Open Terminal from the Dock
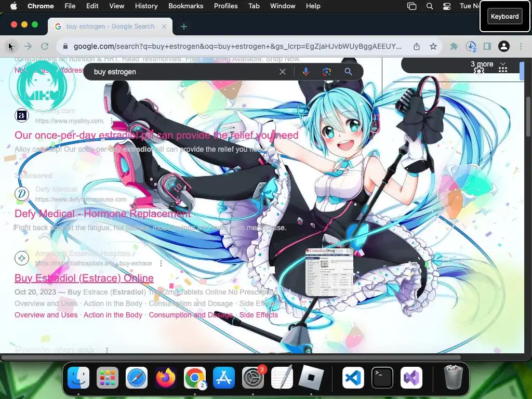Viewport: 532px width, 399px height. coord(382,378)
